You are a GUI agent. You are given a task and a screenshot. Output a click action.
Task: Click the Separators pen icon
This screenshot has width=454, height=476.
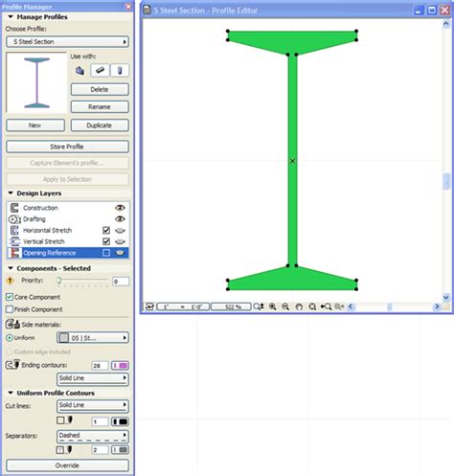(x=69, y=450)
